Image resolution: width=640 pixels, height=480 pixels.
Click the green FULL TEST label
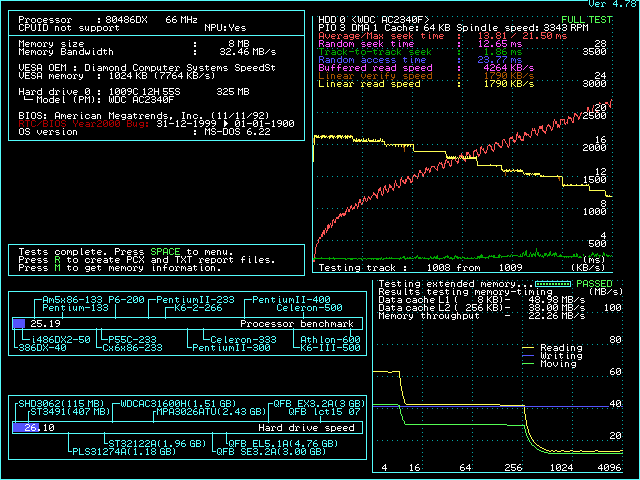point(587,20)
